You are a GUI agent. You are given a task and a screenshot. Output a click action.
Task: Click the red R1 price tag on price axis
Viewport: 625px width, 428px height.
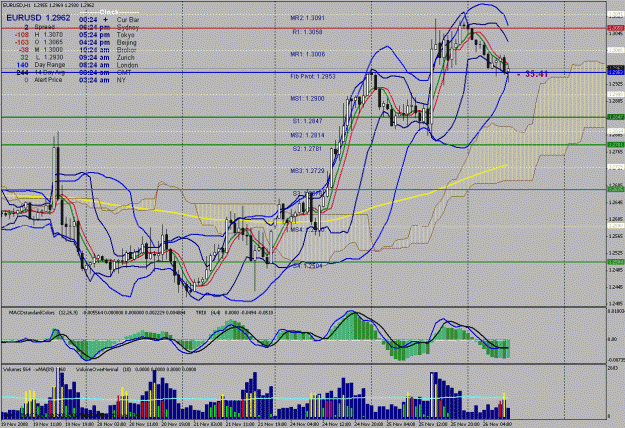tap(615, 28)
